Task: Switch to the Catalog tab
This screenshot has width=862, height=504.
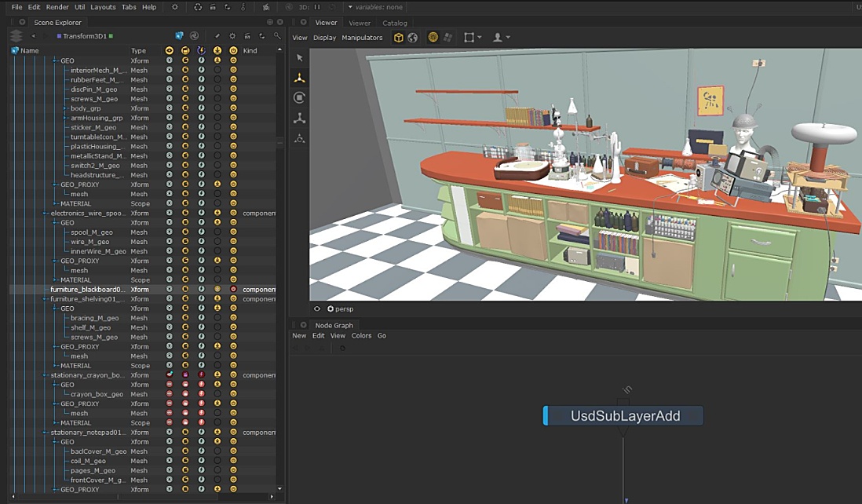Action: point(395,23)
